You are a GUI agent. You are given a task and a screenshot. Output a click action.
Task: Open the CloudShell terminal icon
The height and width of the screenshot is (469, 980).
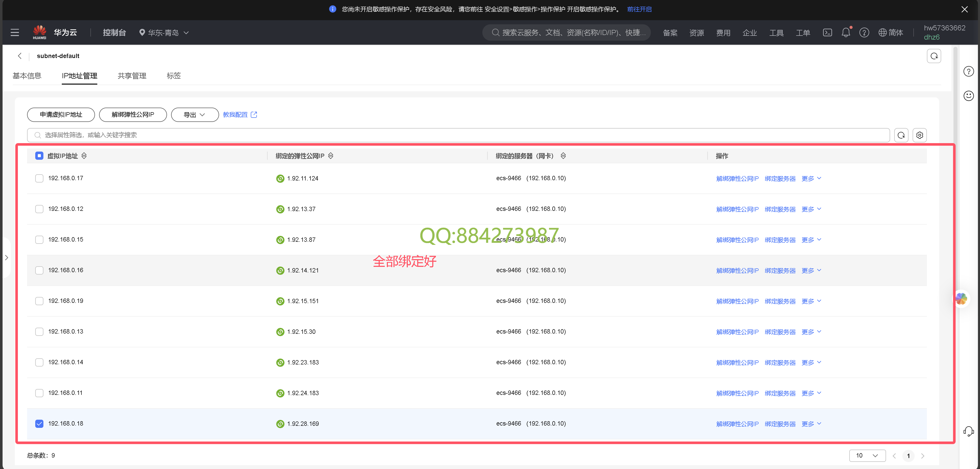click(x=828, y=33)
